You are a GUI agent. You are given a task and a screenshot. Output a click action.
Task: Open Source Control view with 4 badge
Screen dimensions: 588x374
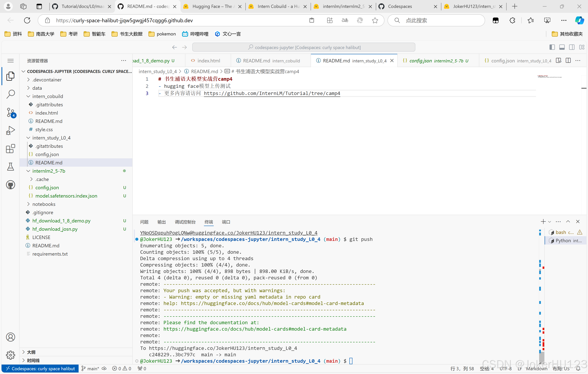11,112
